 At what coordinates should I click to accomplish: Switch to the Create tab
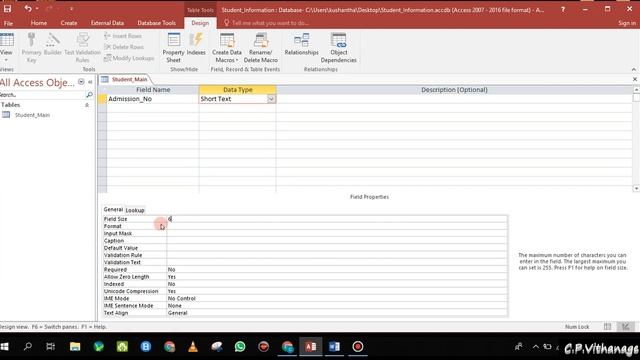[69, 23]
